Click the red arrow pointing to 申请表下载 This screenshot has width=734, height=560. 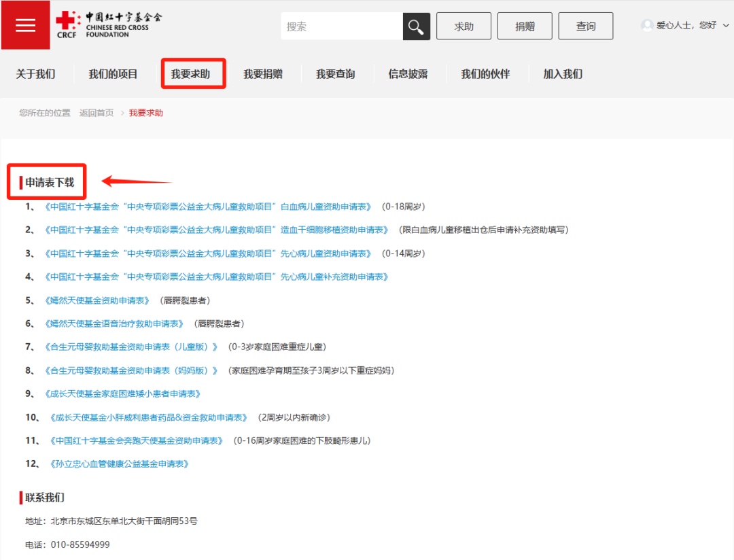pyautogui.click(x=136, y=181)
